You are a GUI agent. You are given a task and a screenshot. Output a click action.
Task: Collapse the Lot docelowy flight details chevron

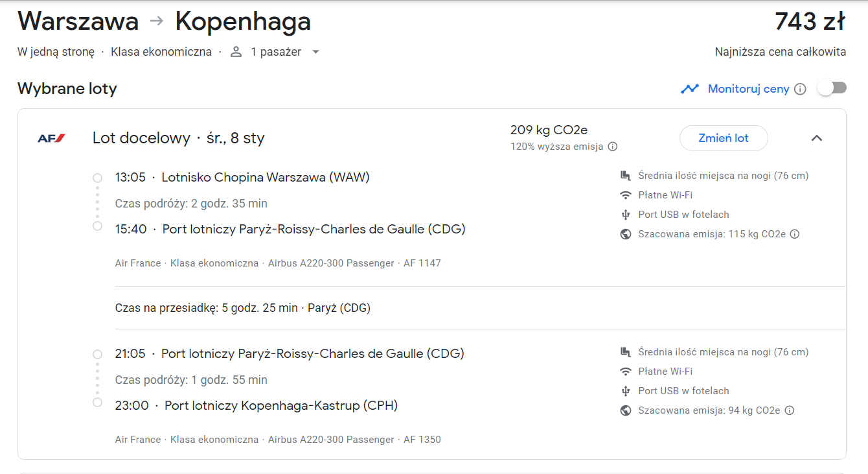(x=817, y=138)
